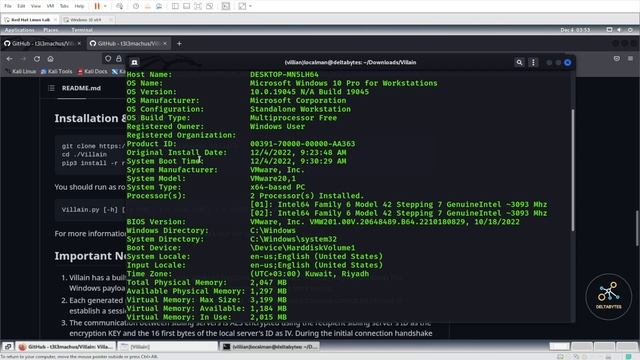Open the power options dropdown next to pause
The image size is (640, 360).
point(105,6)
